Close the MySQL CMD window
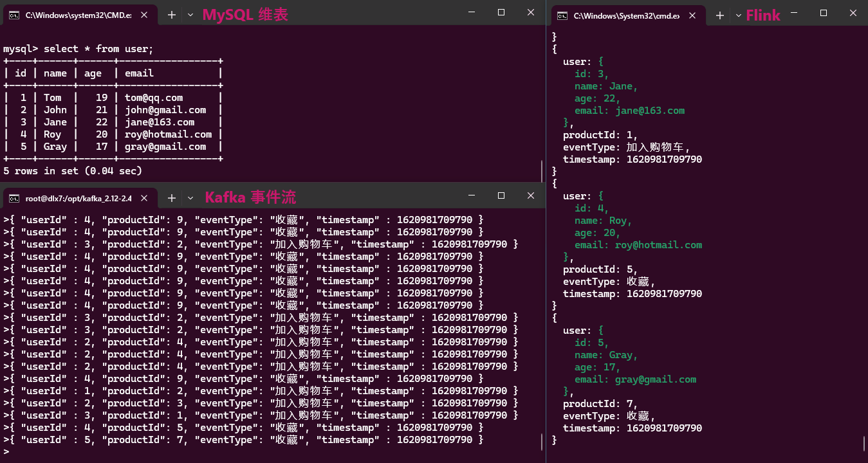 (x=531, y=12)
